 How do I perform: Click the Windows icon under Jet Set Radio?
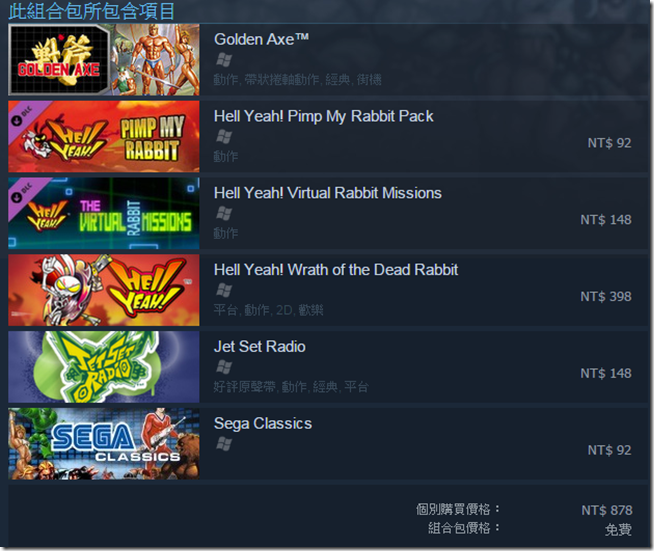pos(224,367)
